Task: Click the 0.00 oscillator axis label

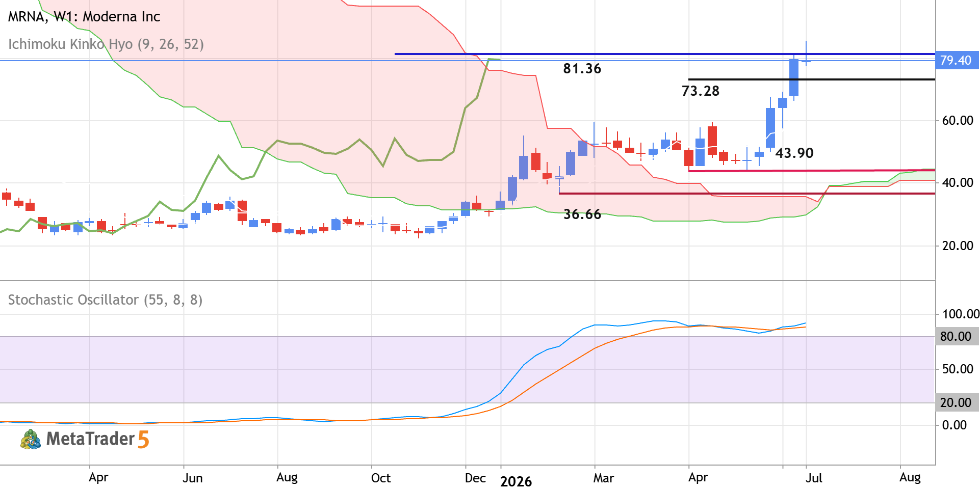Action: (x=954, y=425)
